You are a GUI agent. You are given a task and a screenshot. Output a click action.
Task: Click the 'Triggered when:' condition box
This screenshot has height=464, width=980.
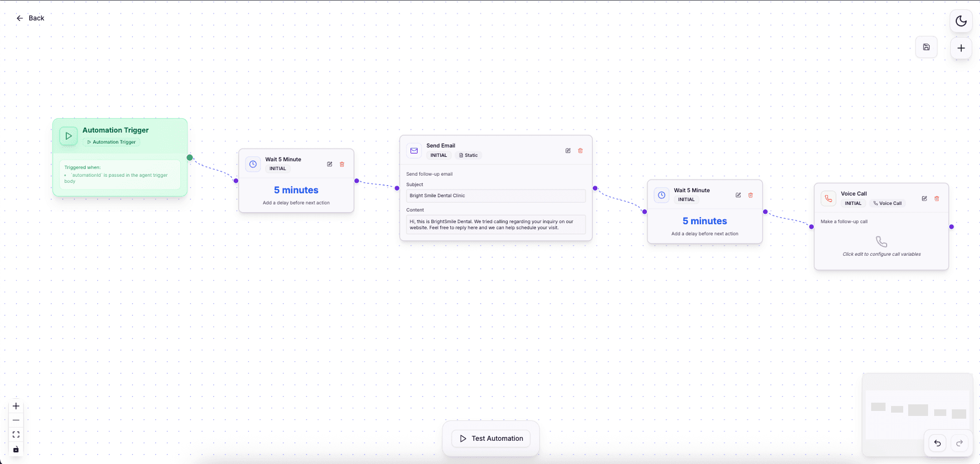click(120, 175)
